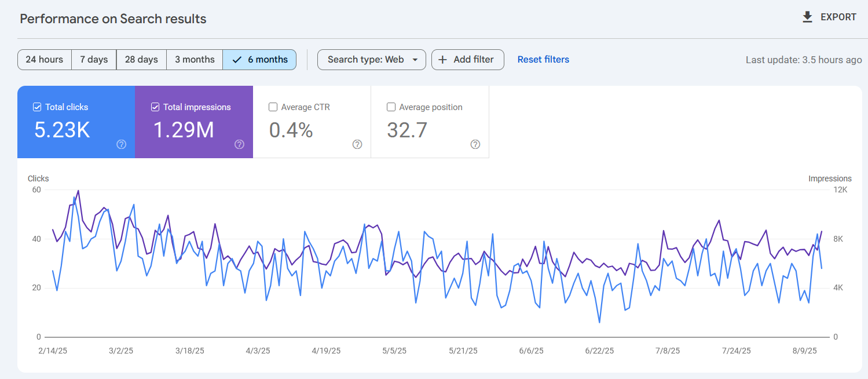
Task: Open help icon on Average position card
Action: 475,144
